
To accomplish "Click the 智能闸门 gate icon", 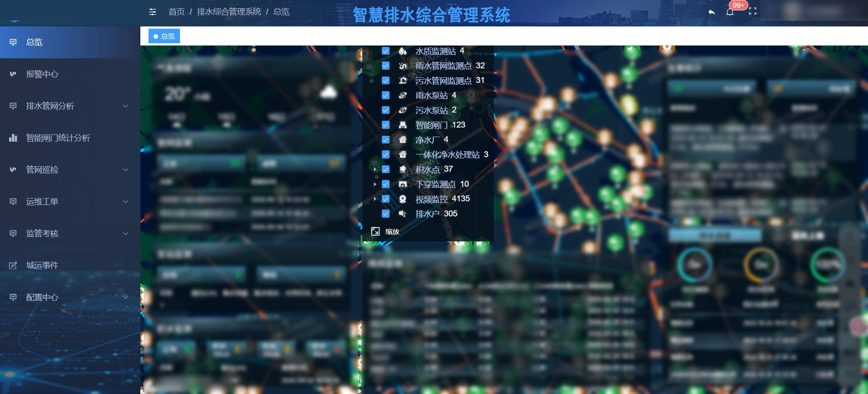I will (403, 125).
